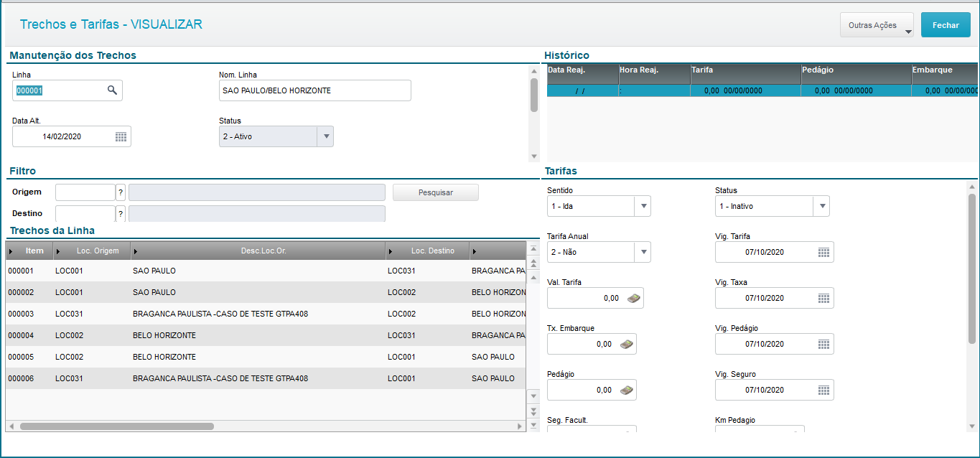Click scroll-down arrow of Manutenção panel
980x458 pixels.
533,156
